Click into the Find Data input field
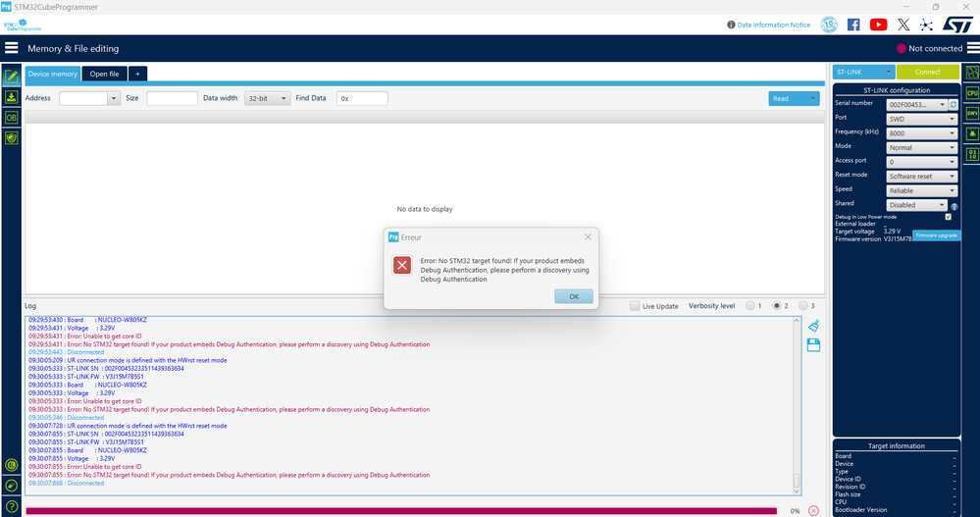The height and width of the screenshot is (517, 980). pos(363,98)
